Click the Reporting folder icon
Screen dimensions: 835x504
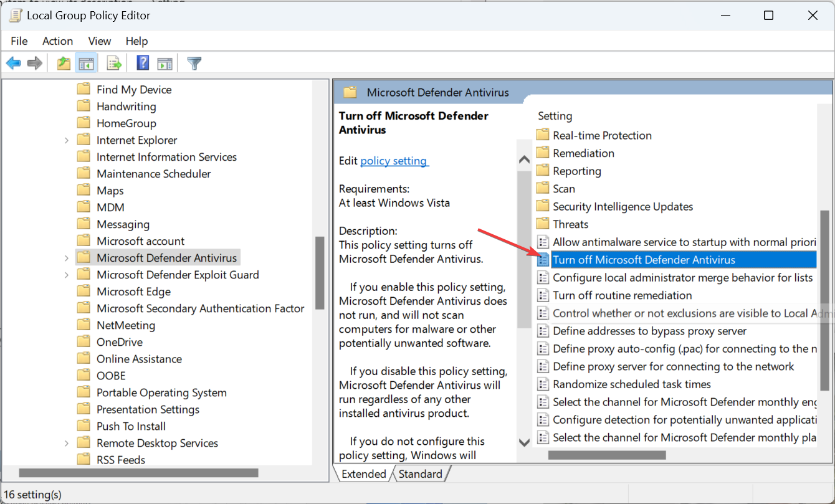pos(543,170)
